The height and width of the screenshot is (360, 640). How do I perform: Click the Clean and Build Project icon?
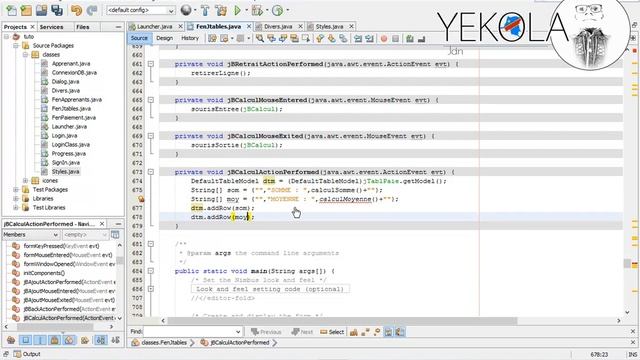[221, 10]
